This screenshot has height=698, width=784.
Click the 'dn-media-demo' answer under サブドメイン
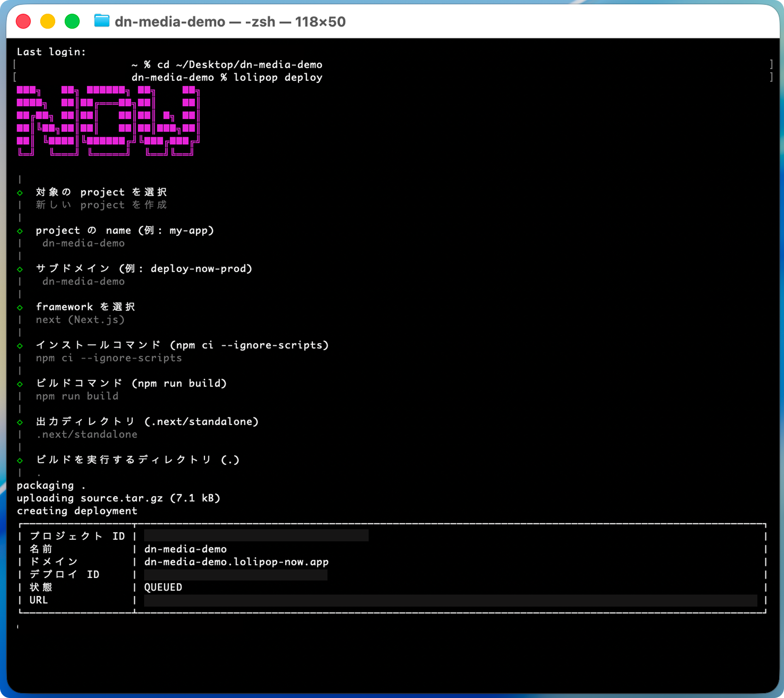(x=83, y=281)
